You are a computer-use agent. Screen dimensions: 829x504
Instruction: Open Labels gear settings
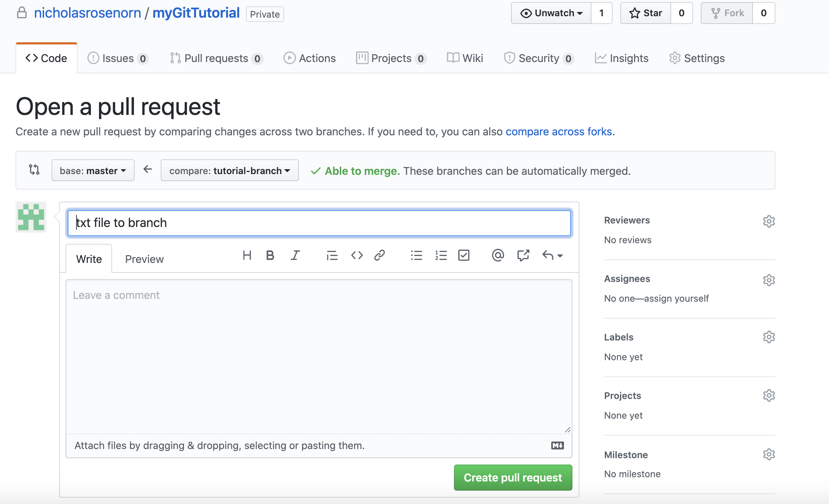coord(769,337)
